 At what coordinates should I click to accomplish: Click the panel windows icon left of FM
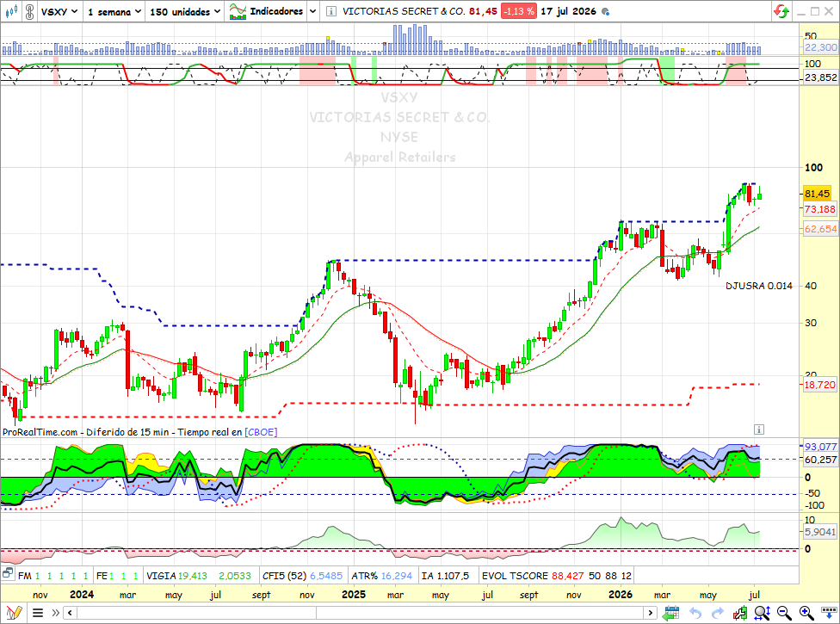click(8, 574)
